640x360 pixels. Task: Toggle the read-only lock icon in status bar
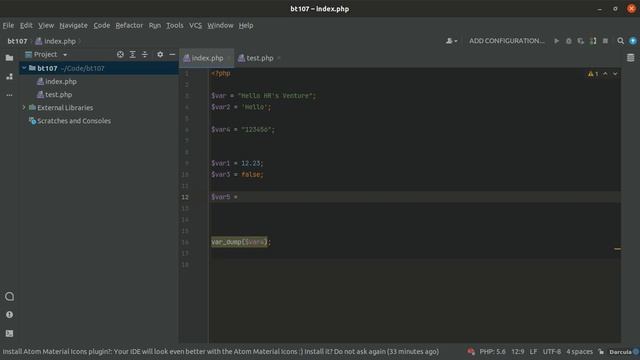tap(601, 351)
